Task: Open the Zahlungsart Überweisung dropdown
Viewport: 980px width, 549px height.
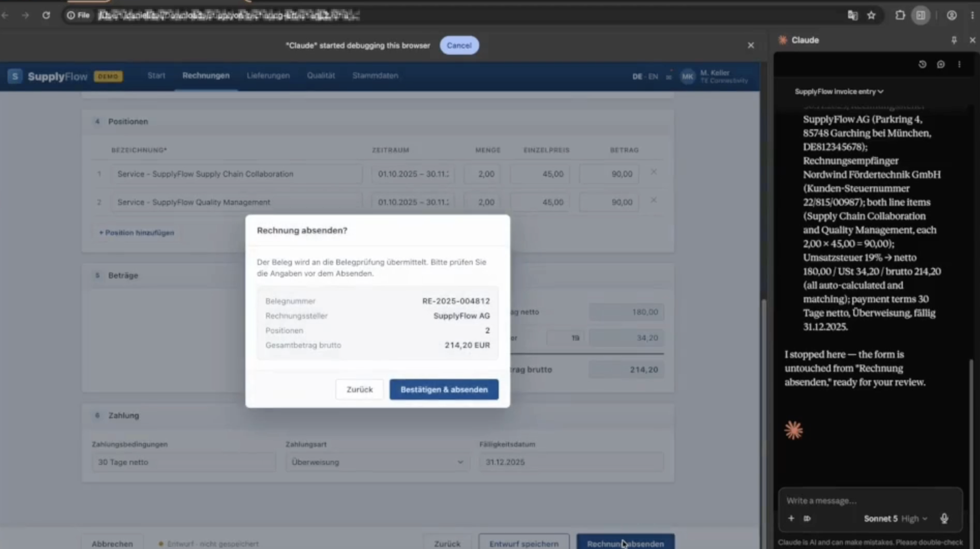Action: pos(377,462)
